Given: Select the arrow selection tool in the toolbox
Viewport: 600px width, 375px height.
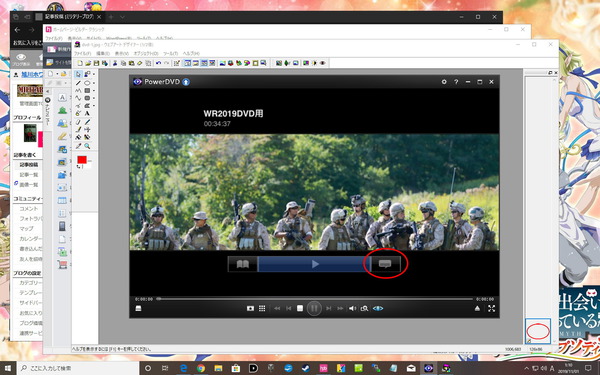Looking at the screenshot, I should coord(78,74).
